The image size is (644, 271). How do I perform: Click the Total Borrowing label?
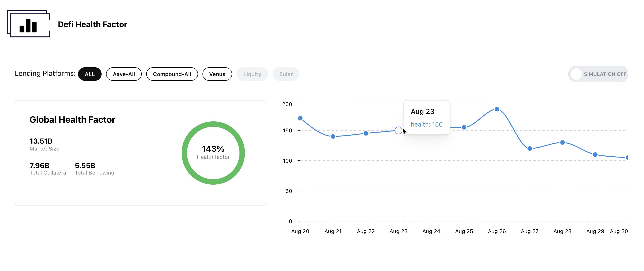coord(94,173)
